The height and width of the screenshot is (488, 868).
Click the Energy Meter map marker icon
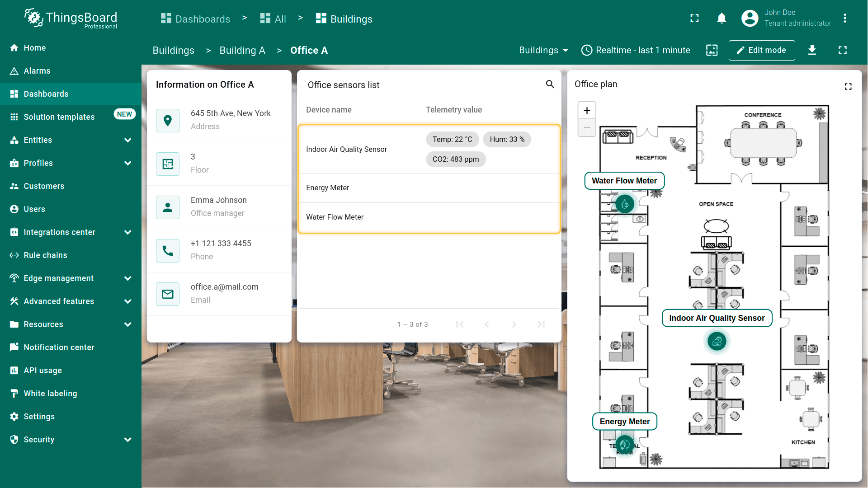625,445
